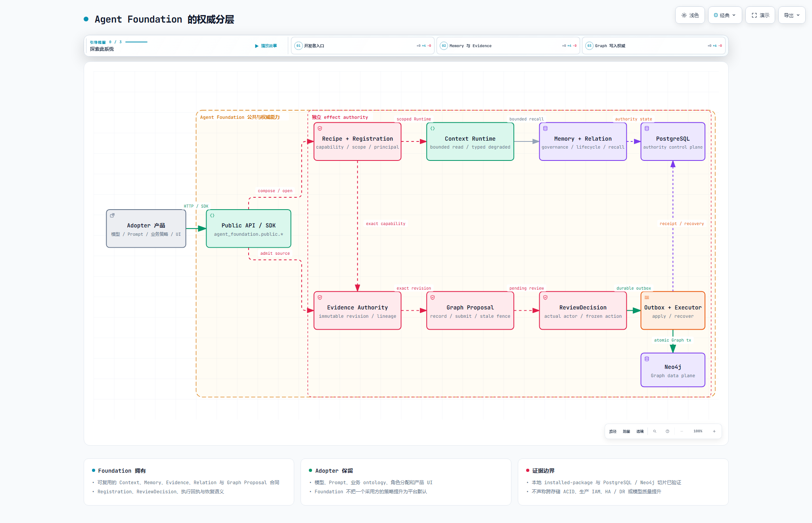
Task: Click the 'atomic Graph tx' edge label
Action: pos(672,340)
